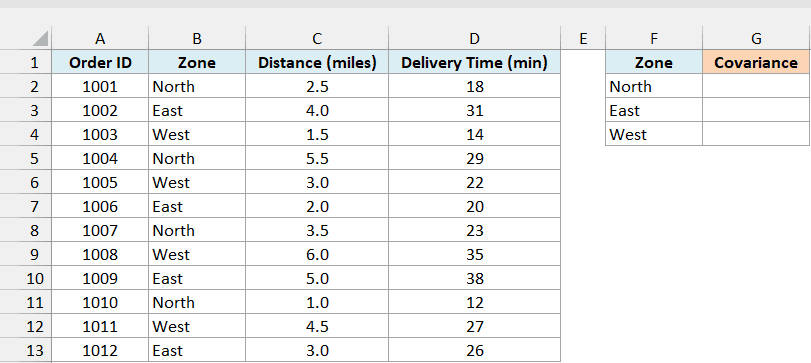Click the East cell in column F
Screen dimensions: 811x363
pyautogui.click(x=654, y=110)
